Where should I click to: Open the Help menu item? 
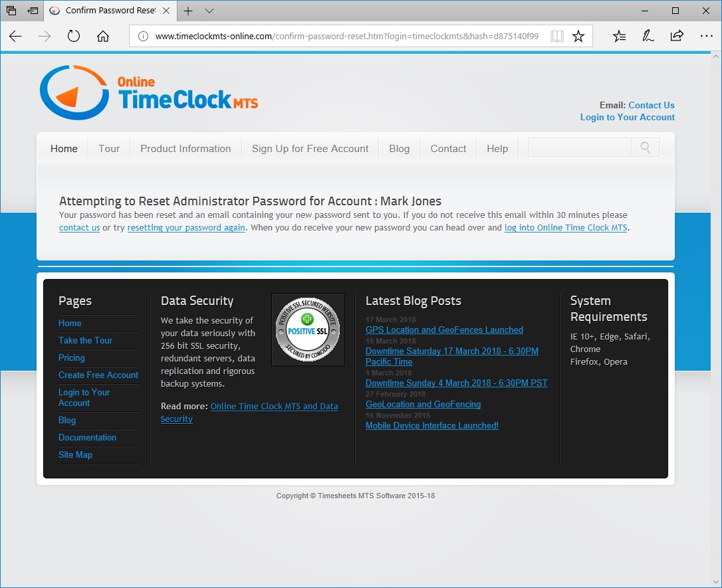(497, 149)
